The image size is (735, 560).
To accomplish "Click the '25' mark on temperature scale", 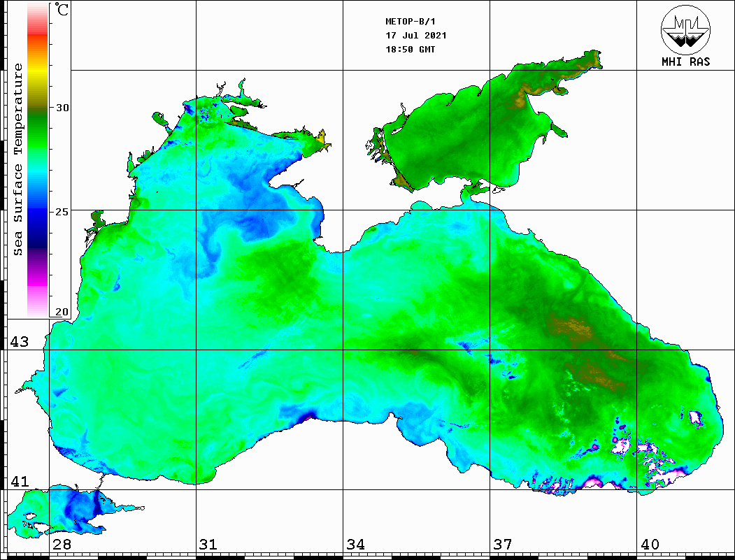I will (62, 212).
